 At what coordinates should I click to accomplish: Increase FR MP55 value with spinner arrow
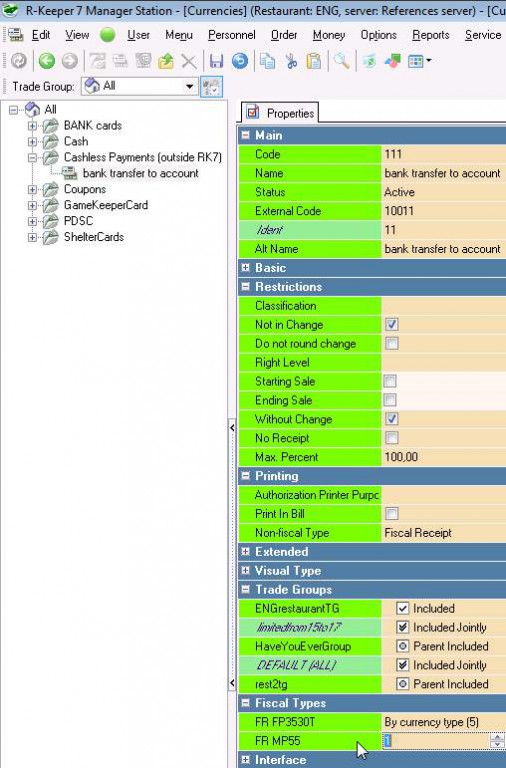pos(497,737)
